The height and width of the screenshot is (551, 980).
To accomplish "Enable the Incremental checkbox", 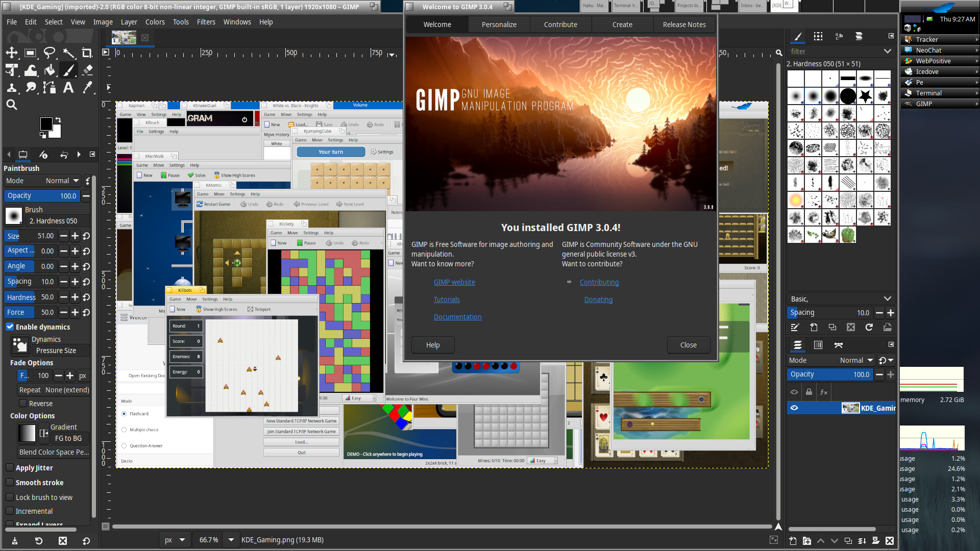I will click(10, 511).
